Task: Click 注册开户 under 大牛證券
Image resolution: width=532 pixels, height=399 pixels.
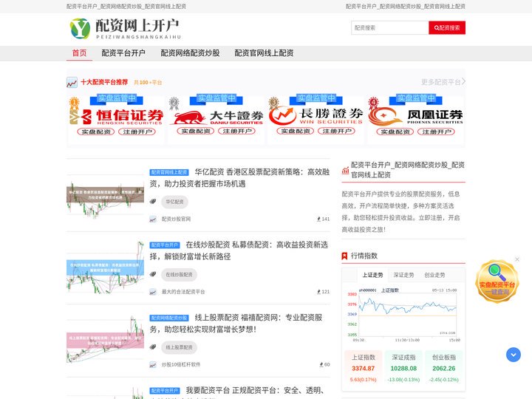Action: 236,131
